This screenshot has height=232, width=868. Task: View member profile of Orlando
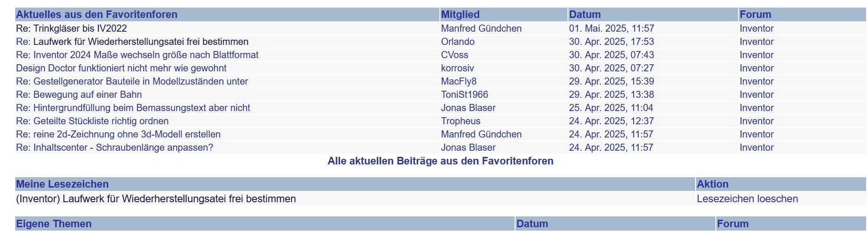[457, 42]
